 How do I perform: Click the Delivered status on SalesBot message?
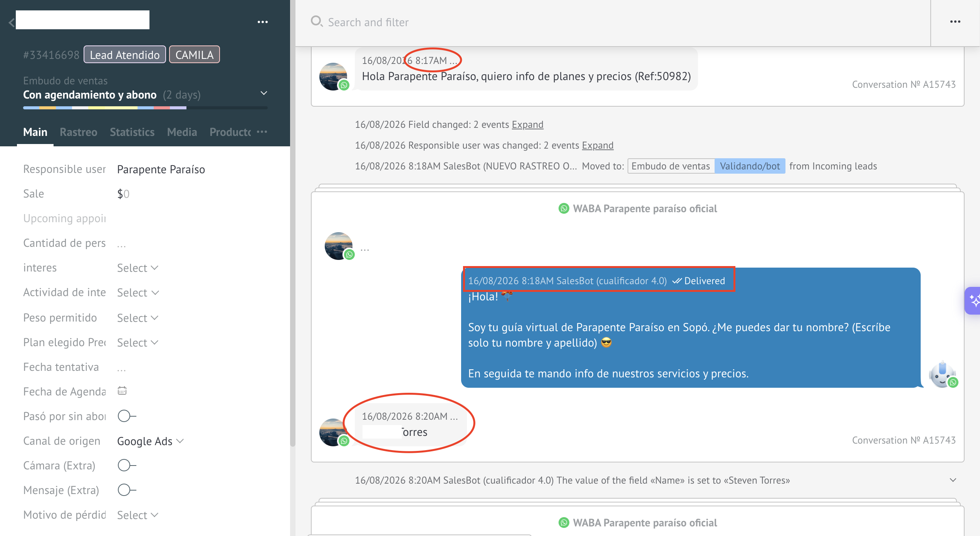(x=699, y=281)
